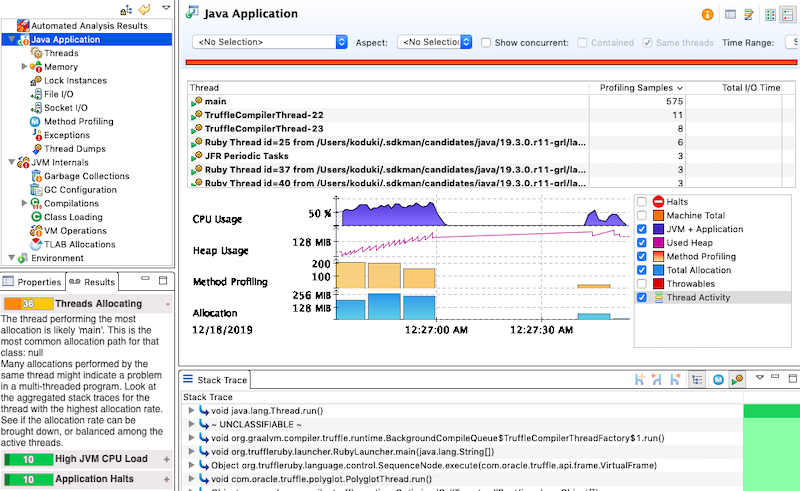Image resolution: width=800 pixels, height=491 pixels.
Task: Click the blue M method icon in Stack Trace toolbar
Action: click(x=718, y=379)
